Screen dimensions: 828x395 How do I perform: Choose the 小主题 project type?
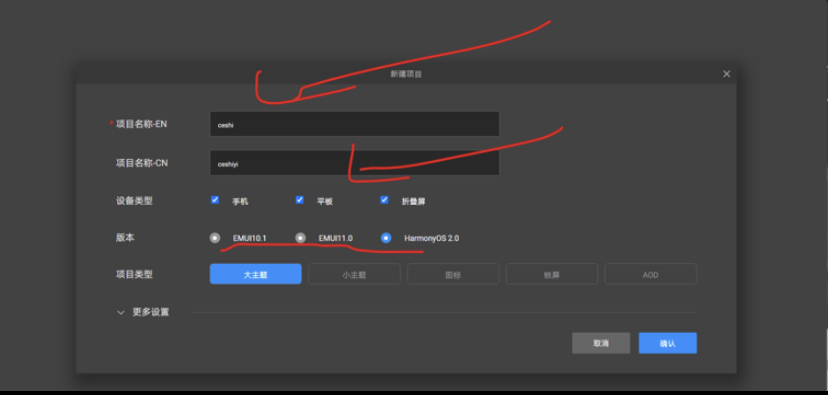(x=354, y=274)
